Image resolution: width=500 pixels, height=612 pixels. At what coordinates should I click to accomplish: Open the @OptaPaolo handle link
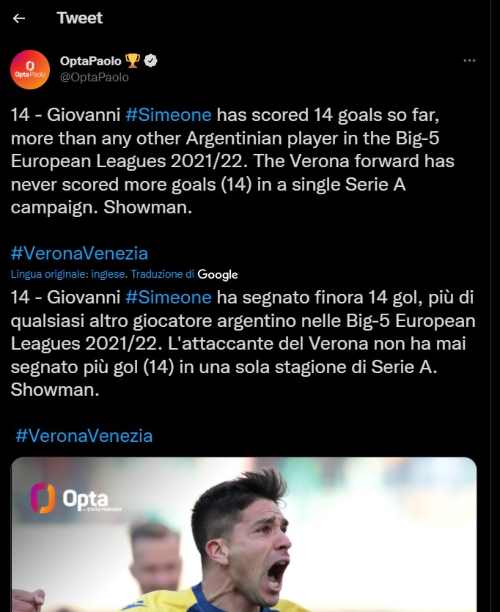tap(94, 77)
